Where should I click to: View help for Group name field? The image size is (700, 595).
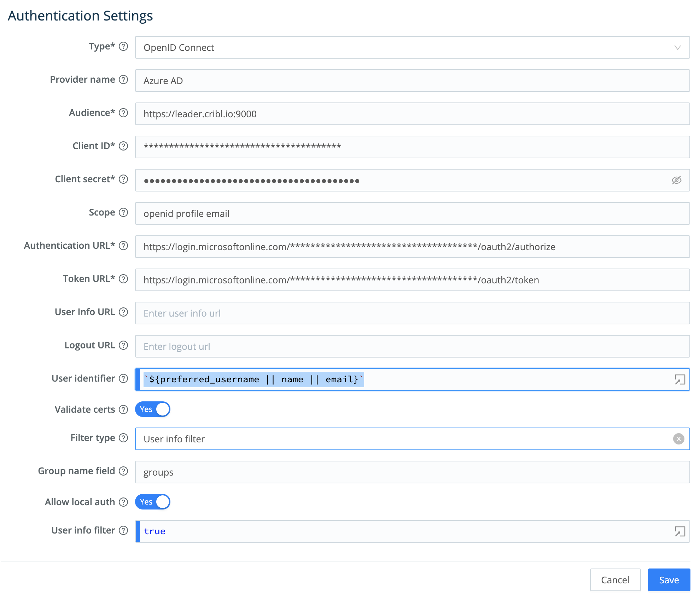pos(123,471)
